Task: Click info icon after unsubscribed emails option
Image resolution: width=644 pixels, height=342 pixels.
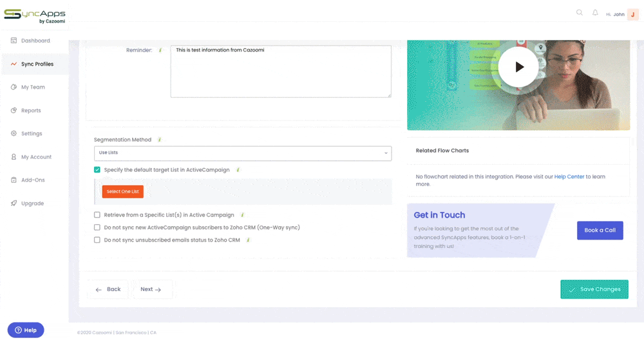Action: 248,240
